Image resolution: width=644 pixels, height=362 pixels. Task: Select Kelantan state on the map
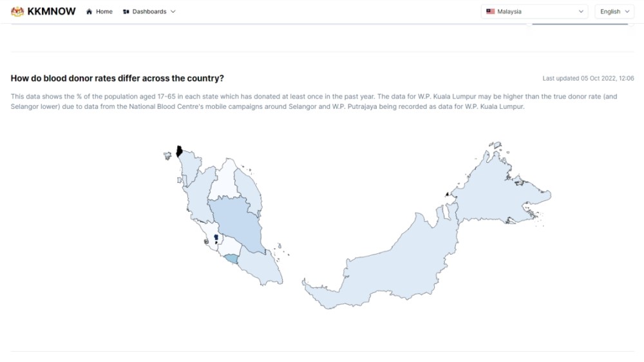(x=223, y=181)
